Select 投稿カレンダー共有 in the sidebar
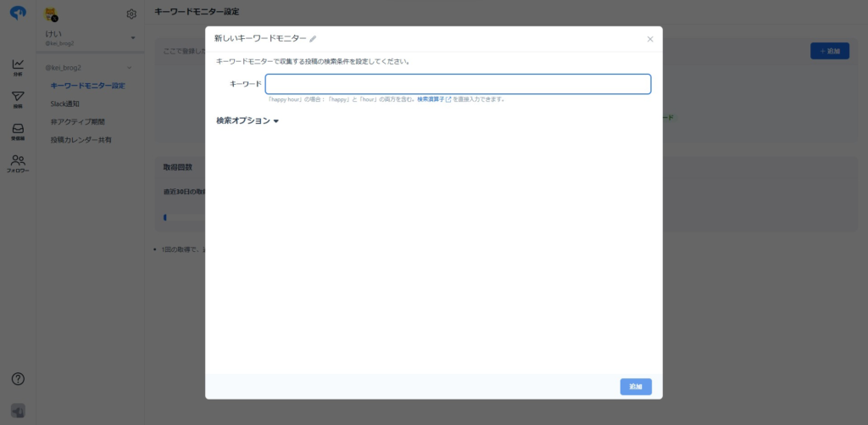The image size is (868, 425). pyautogui.click(x=81, y=139)
